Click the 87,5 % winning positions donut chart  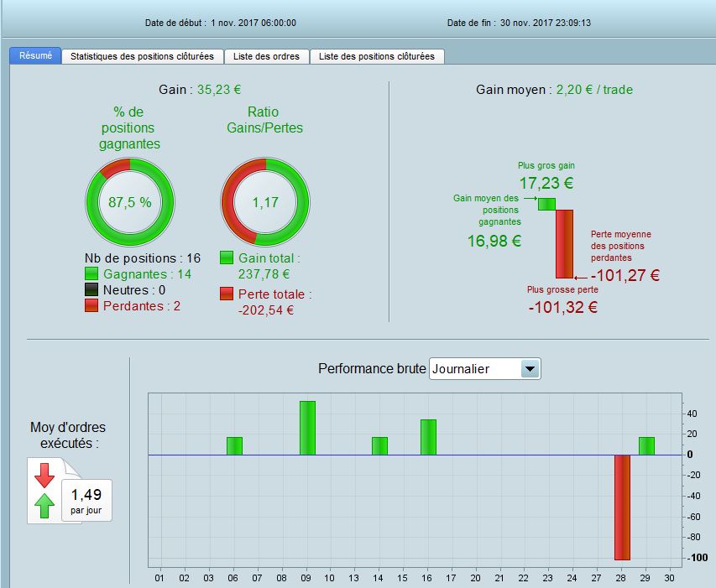coord(130,202)
